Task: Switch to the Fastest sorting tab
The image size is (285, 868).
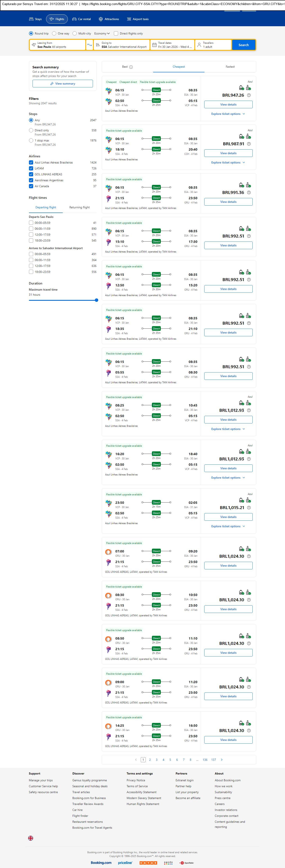Action: (230, 67)
